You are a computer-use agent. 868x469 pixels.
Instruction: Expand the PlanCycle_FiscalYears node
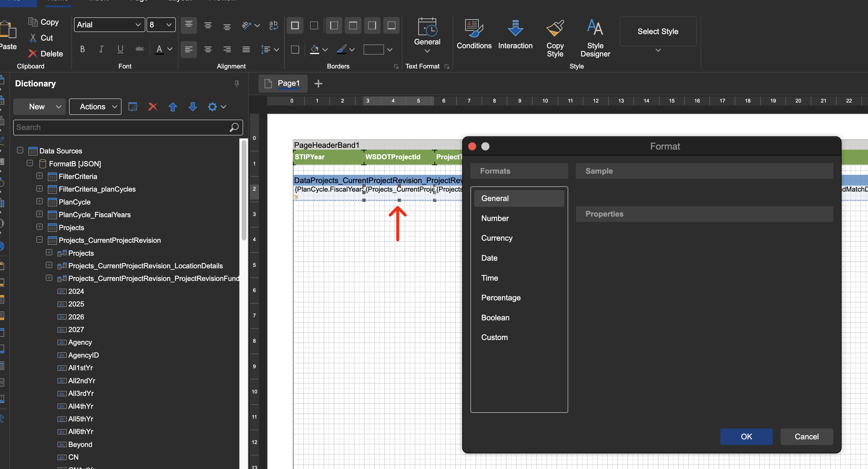[x=39, y=214]
